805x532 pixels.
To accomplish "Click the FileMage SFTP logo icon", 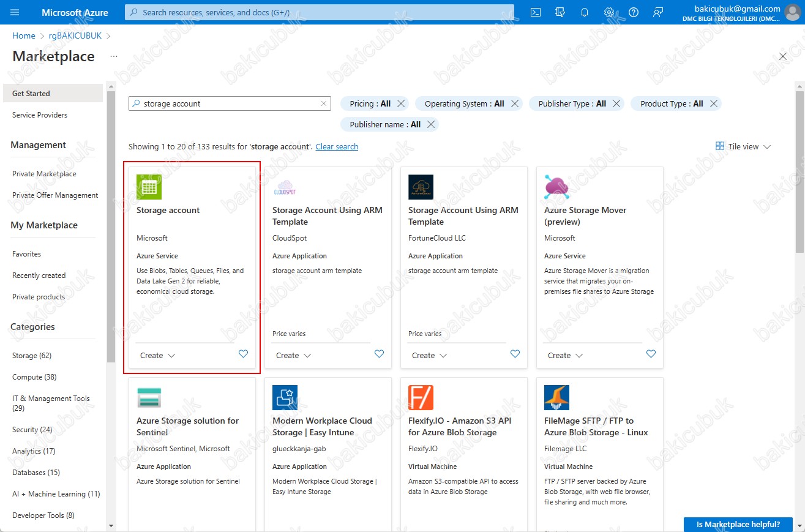I will click(556, 398).
